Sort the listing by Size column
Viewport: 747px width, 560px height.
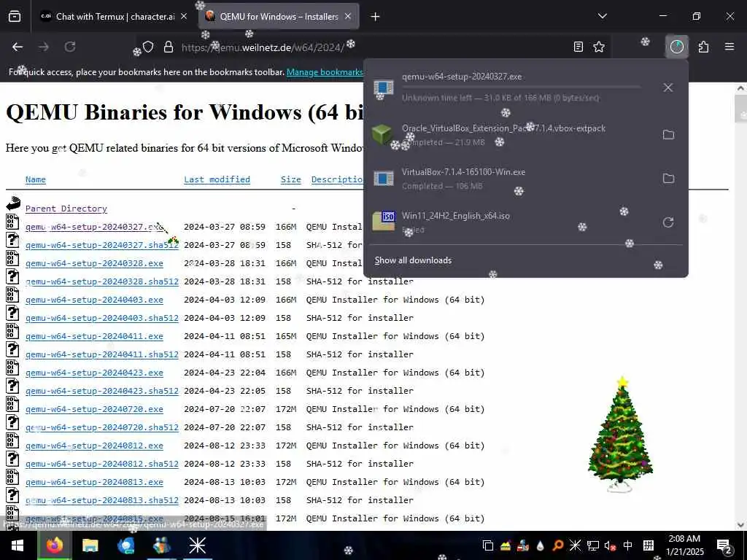[290, 179]
